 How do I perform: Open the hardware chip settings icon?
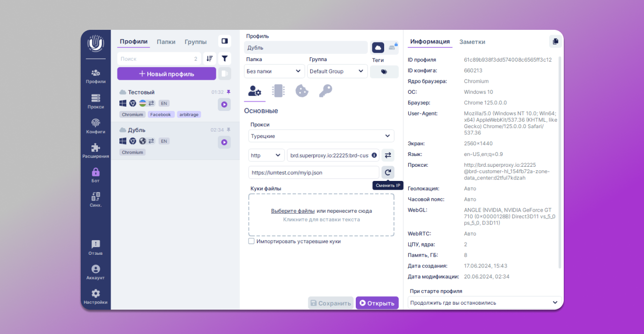pyautogui.click(x=278, y=91)
